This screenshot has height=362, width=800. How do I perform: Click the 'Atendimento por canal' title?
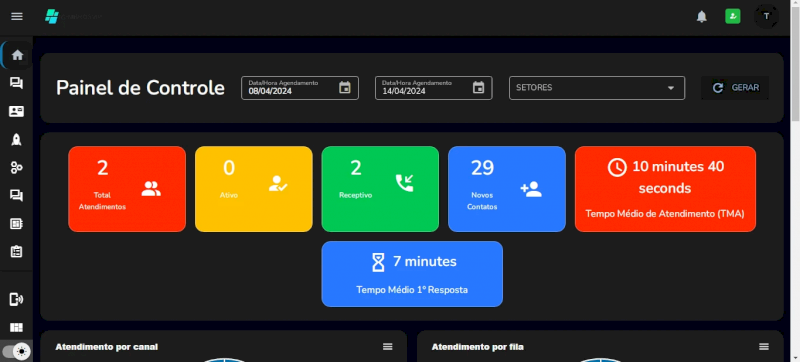coord(107,347)
